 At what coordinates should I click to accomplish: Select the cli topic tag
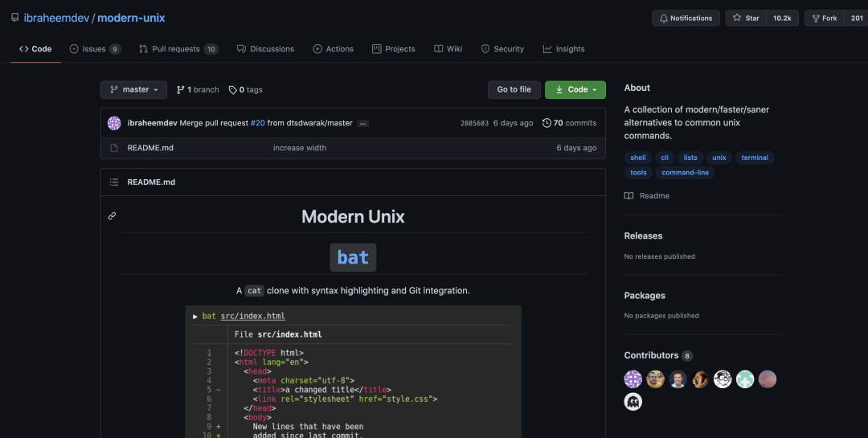point(665,158)
